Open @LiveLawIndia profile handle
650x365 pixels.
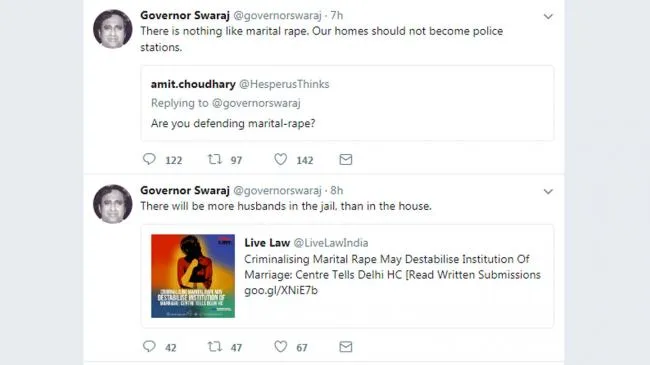point(331,243)
